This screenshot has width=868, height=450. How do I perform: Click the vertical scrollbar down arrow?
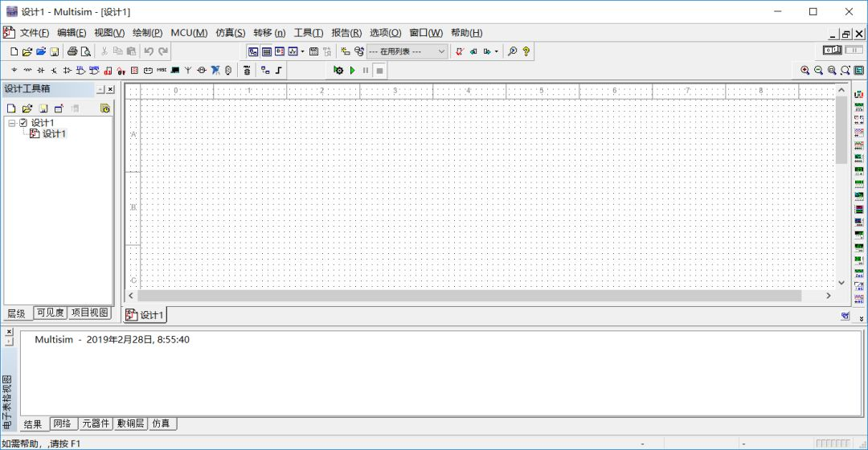[841, 282]
